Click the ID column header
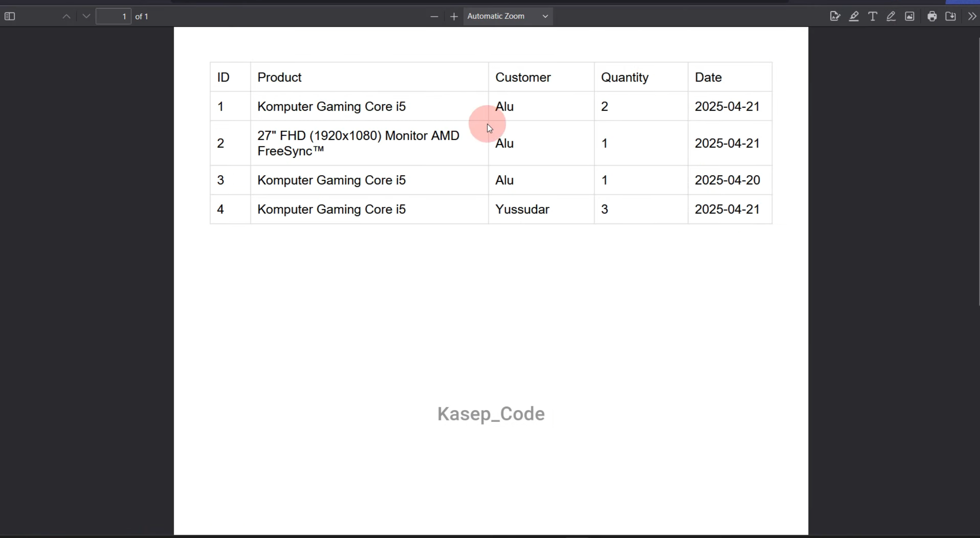This screenshot has height=538, width=980. (x=224, y=77)
